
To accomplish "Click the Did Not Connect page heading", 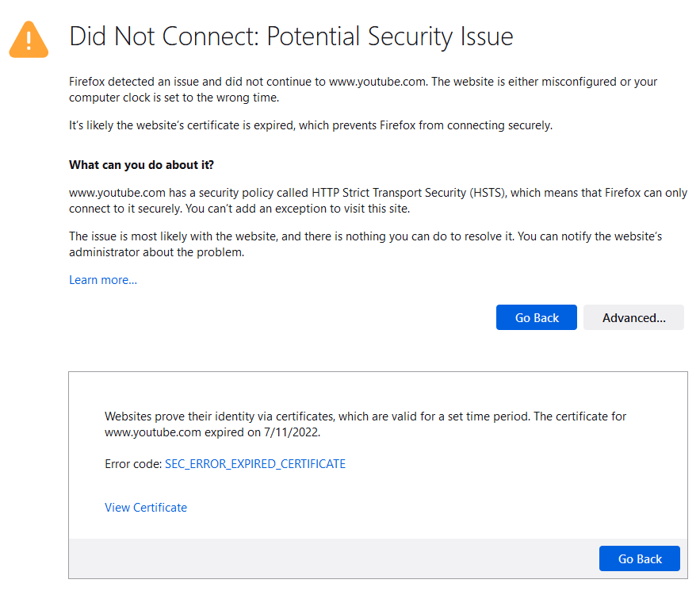I will (x=292, y=36).
